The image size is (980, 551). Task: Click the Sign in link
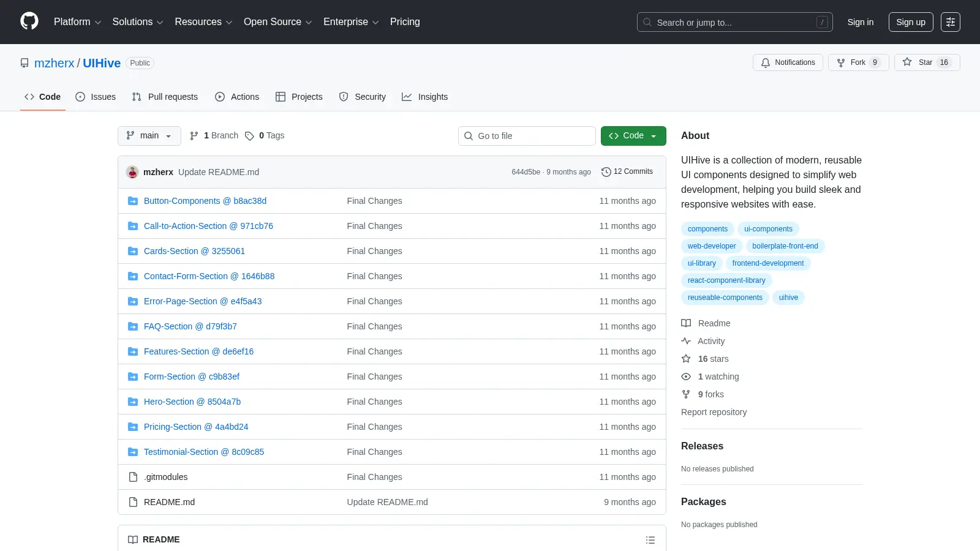pyautogui.click(x=861, y=22)
